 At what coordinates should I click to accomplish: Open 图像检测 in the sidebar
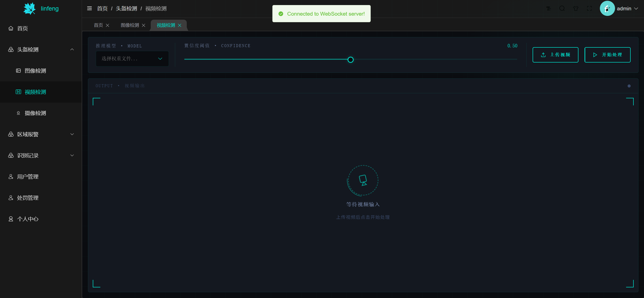coord(41,71)
